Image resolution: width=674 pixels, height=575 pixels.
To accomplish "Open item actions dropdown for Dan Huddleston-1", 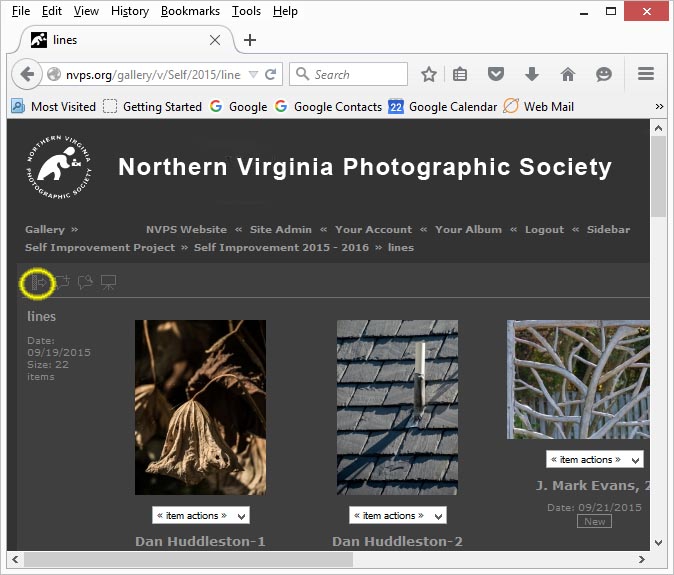I will [x=200, y=516].
